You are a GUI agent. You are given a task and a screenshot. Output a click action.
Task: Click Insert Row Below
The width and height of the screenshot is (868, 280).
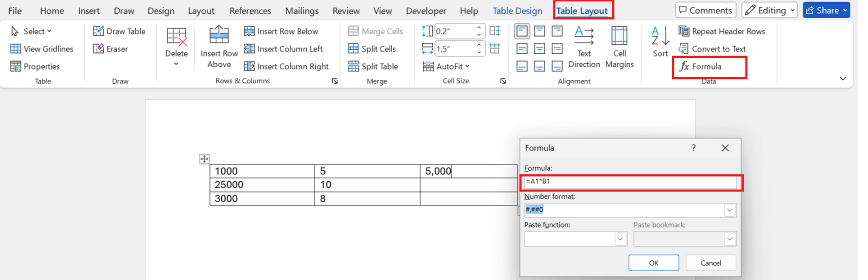point(281,31)
